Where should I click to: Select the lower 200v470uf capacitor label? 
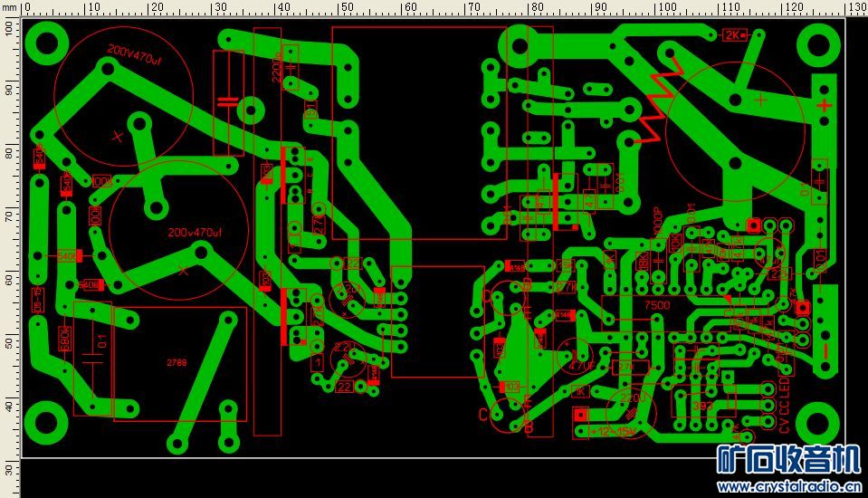195,233
